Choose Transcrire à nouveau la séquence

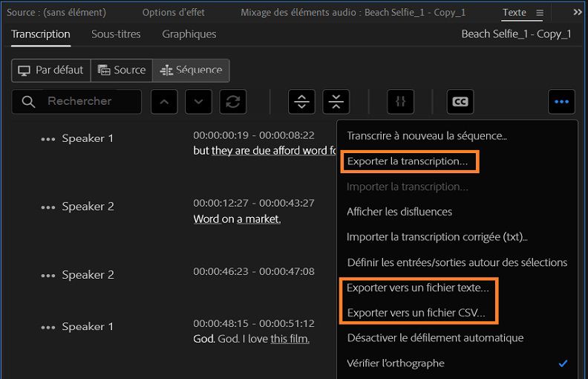point(457,136)
